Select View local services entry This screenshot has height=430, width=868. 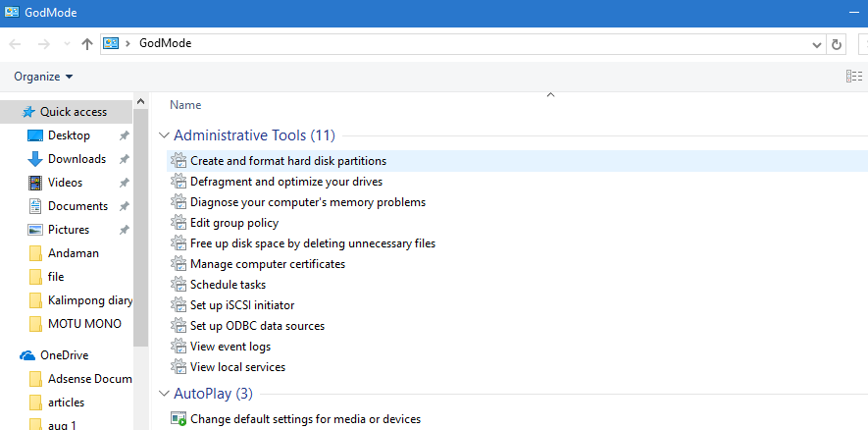(237, 367)
